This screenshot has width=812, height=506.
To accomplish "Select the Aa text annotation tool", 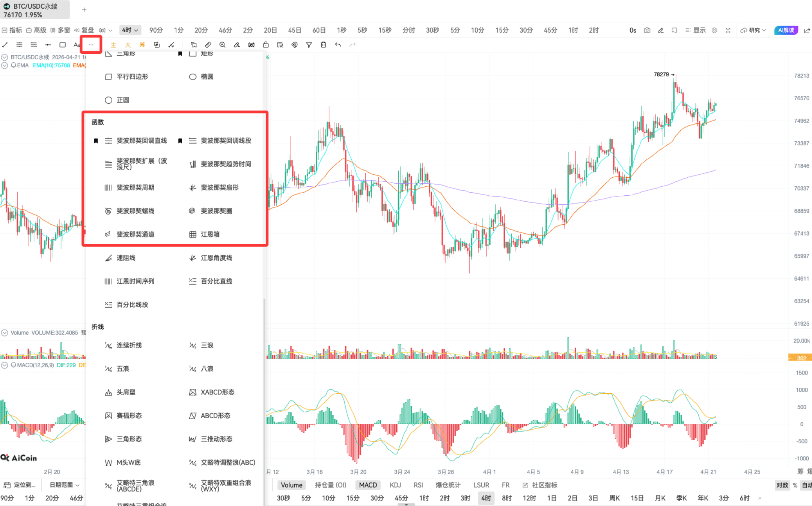I will [77, 45].
